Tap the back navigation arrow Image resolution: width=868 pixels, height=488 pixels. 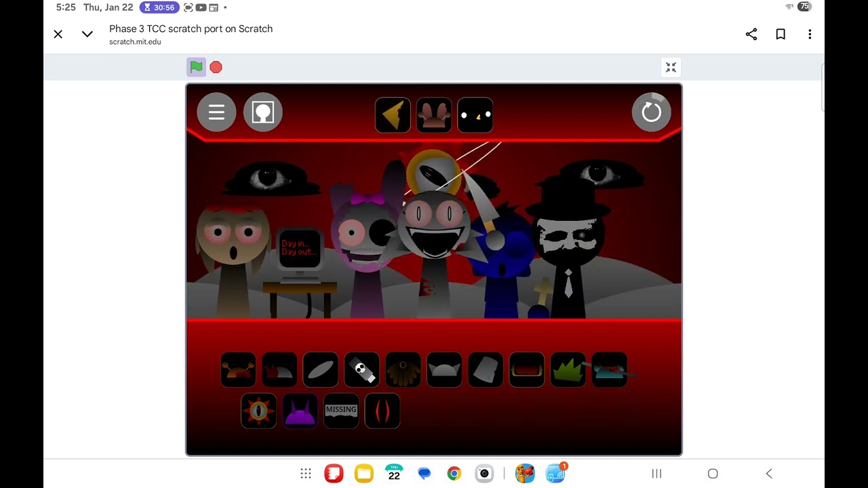[769, 474]
